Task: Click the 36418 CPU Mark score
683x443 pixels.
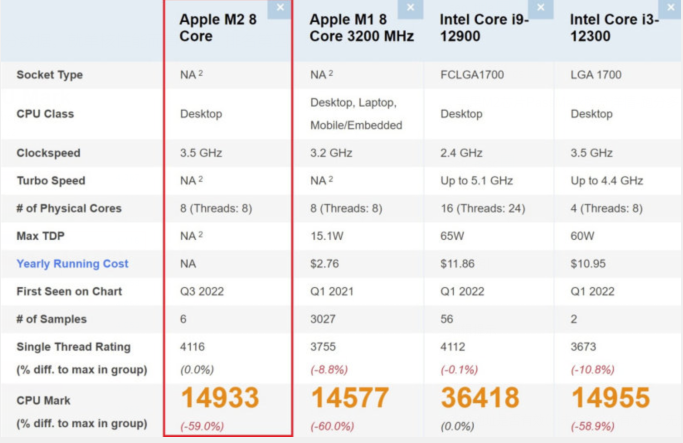Action: 480,398
